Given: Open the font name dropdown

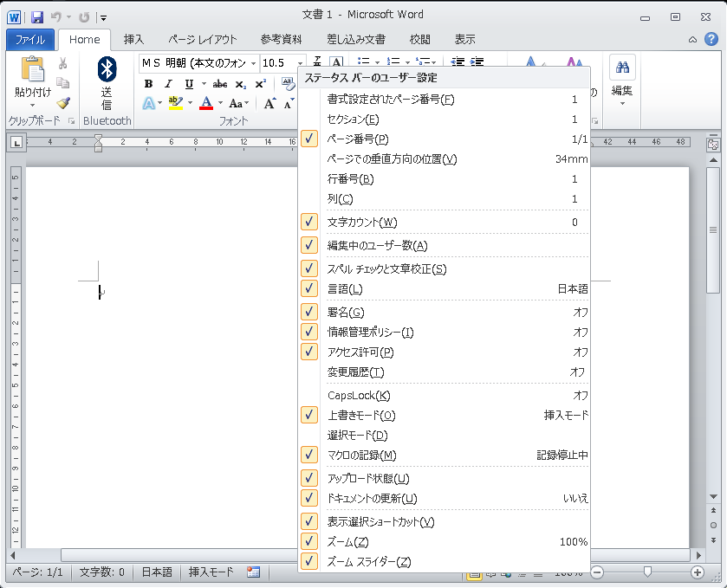Looking at the screenshot, I should pyautogui.click(x=253, y=63).
